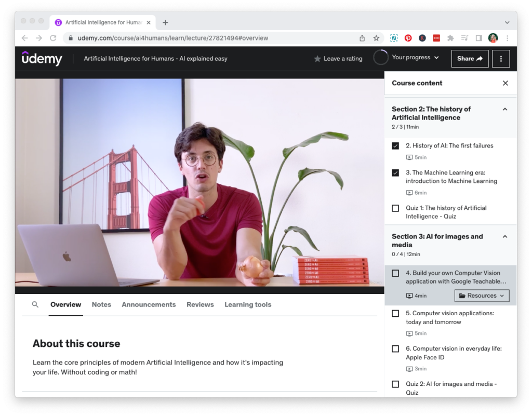Mark Quiz 1 history quiz as complete

[395, 208]
